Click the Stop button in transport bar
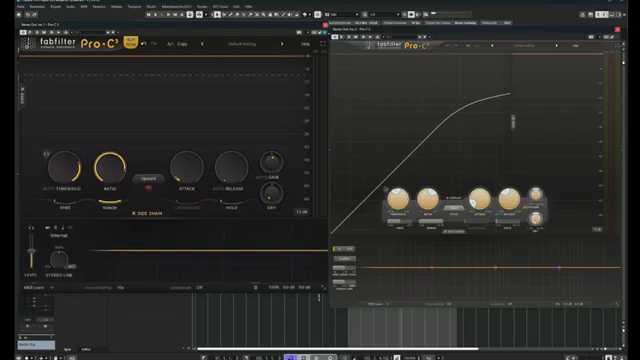640x360 pixels. click(x=304, y=358)
